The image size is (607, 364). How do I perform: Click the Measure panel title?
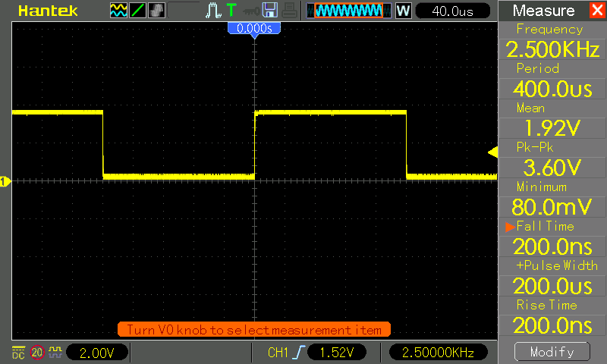point(543,11)
